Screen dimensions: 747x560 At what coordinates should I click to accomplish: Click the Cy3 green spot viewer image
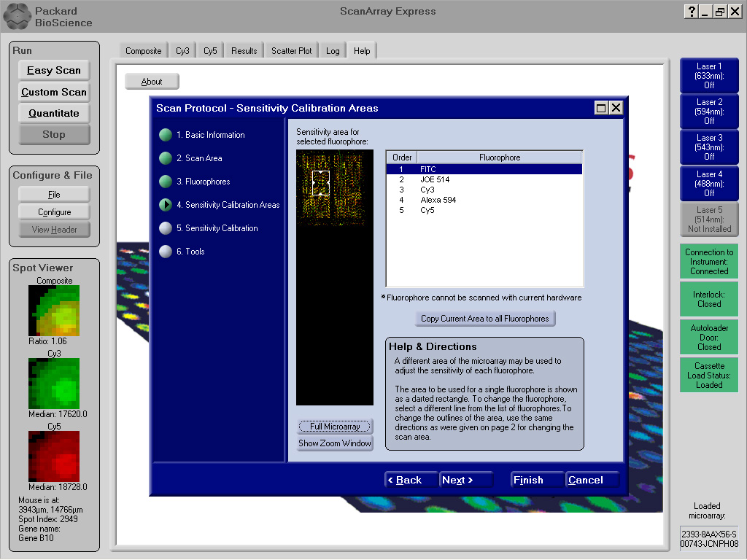tap(54, 384)
